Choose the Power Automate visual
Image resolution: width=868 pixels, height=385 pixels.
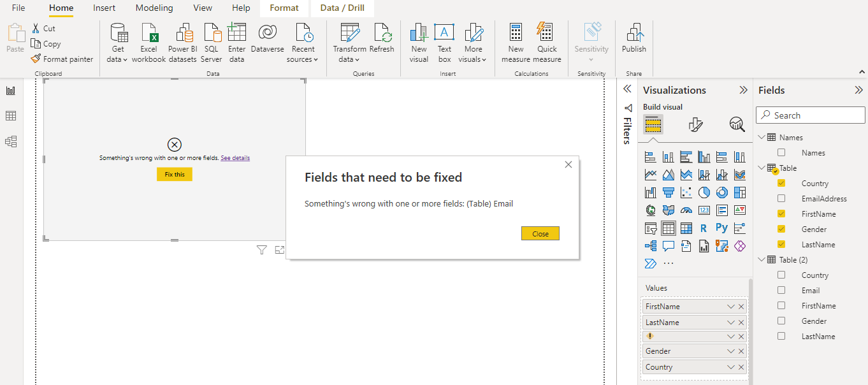(x=651, y=263)
